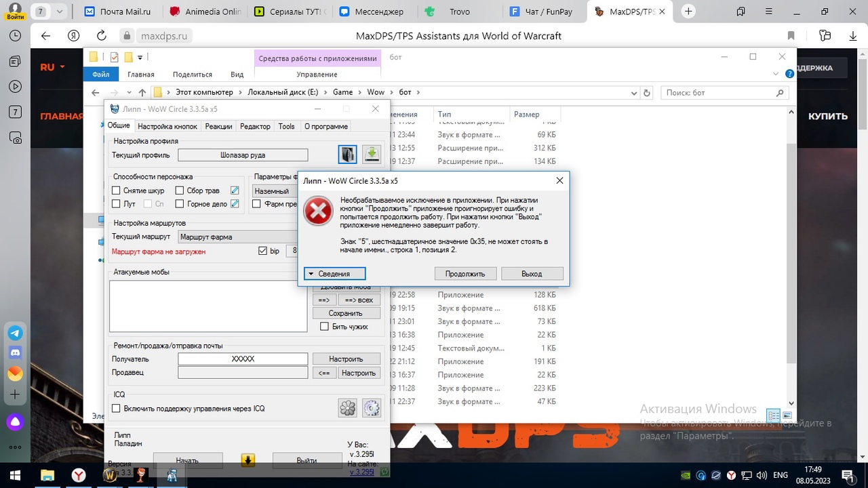Click the flower icon in ICQ section
The image size is (868, 488).
[x=347, y=407]
